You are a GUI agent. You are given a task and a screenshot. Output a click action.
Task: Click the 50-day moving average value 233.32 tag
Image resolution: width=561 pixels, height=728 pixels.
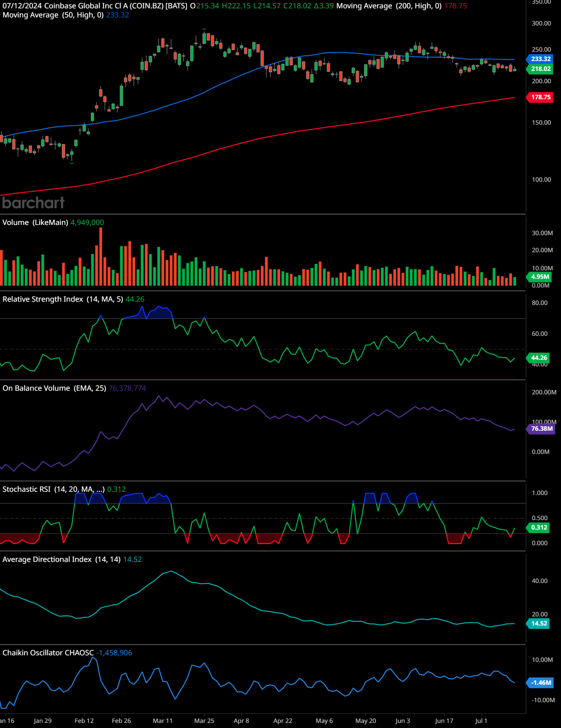click(x=540, y=59)
